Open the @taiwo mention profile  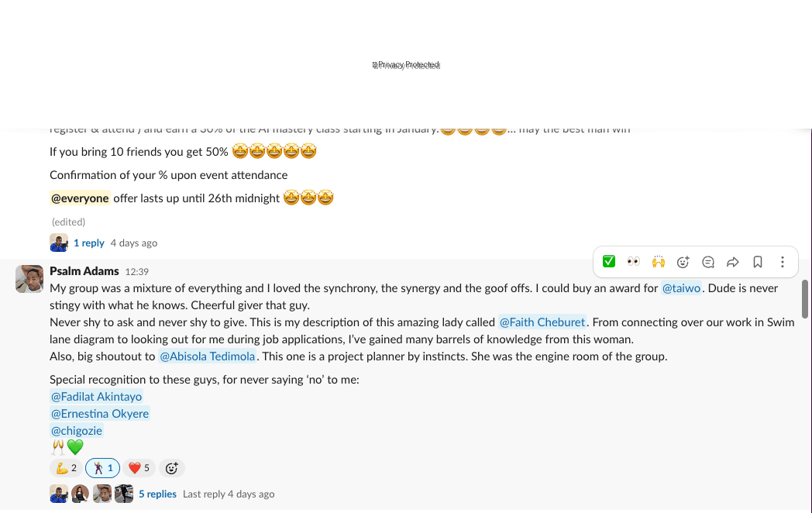[x=681, y=288]
